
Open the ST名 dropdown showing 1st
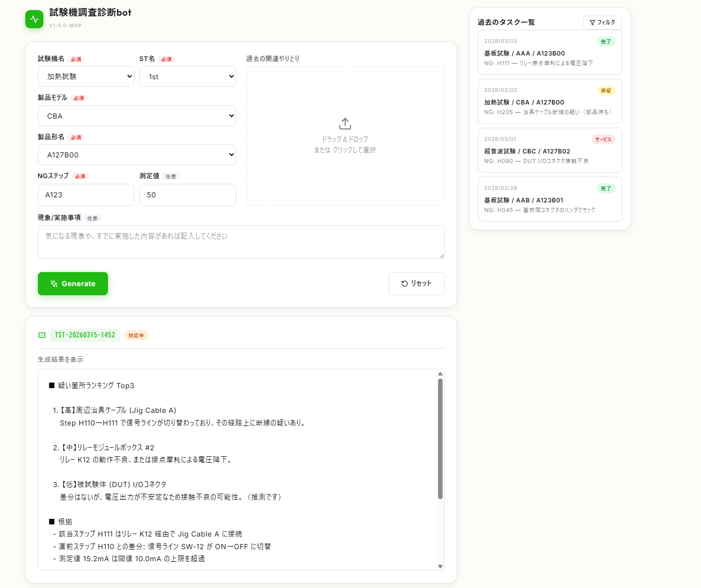tap(188, 77)
